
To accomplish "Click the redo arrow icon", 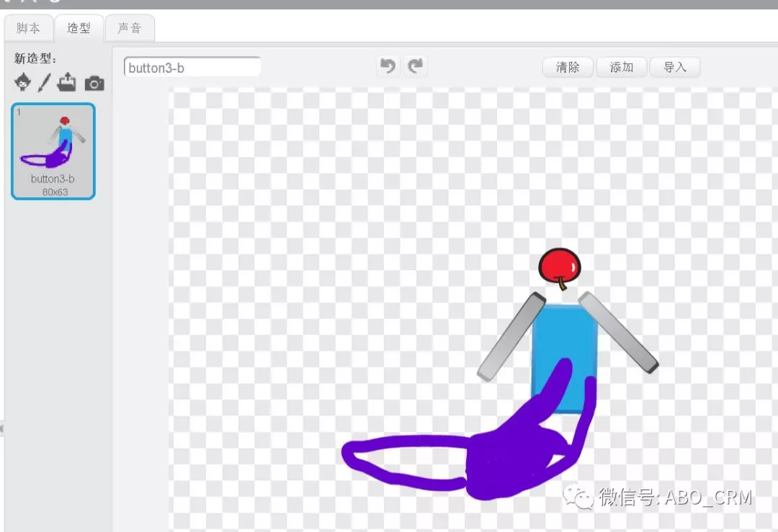I will tap(416, 66).
